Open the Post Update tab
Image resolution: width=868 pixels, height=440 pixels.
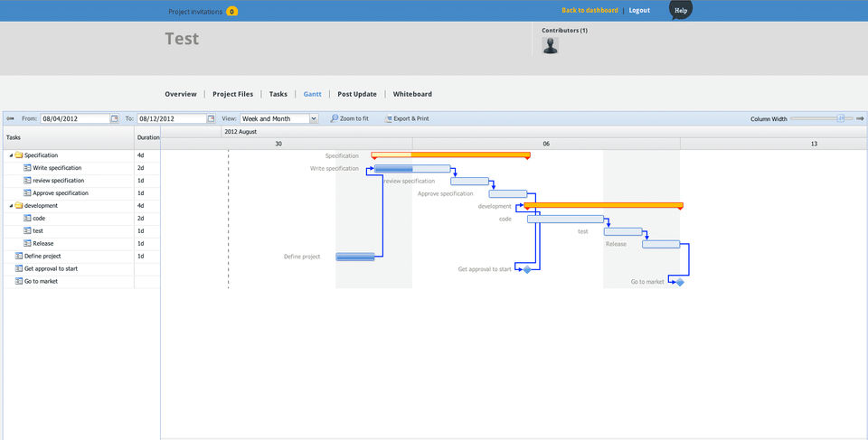[x=357, y=94]
